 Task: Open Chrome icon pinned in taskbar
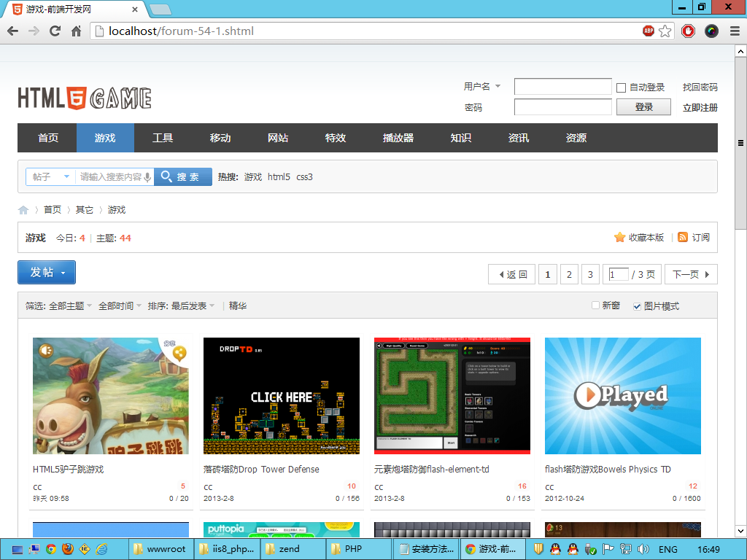[x=50, y=549]
